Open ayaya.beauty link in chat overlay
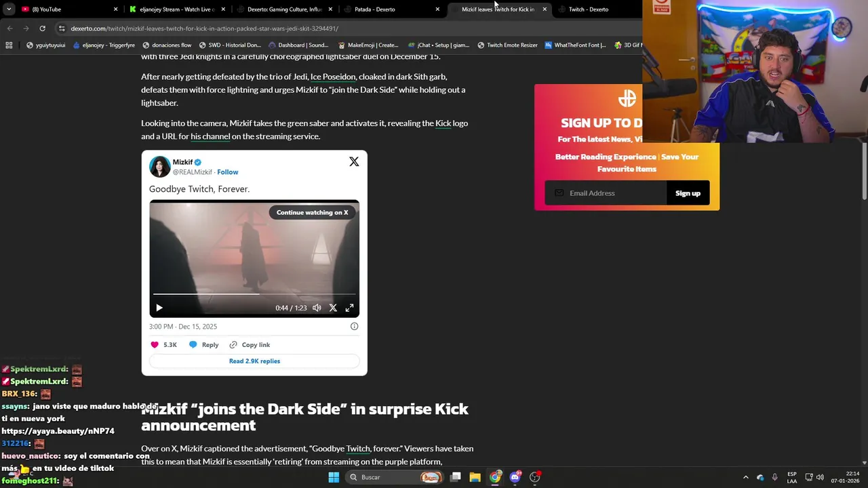Image resolution: width=868 pixels, height=488 pixels. tap(58, 431)
